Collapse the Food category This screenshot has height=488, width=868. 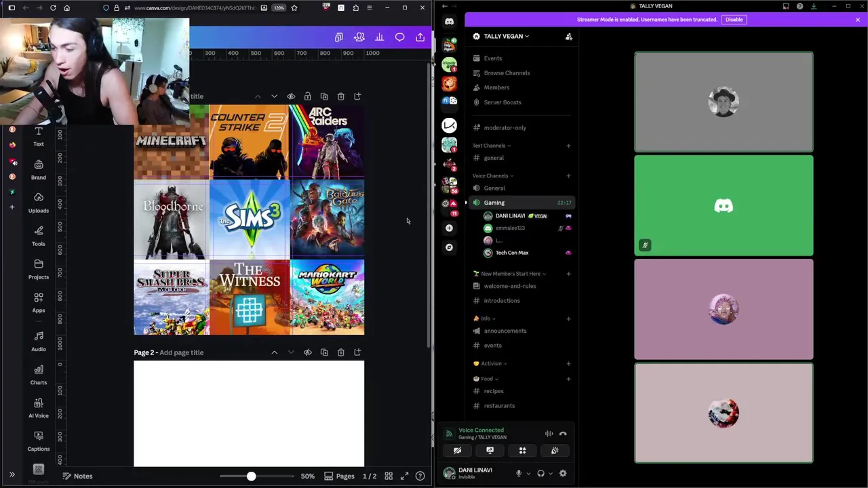[486, 379]
